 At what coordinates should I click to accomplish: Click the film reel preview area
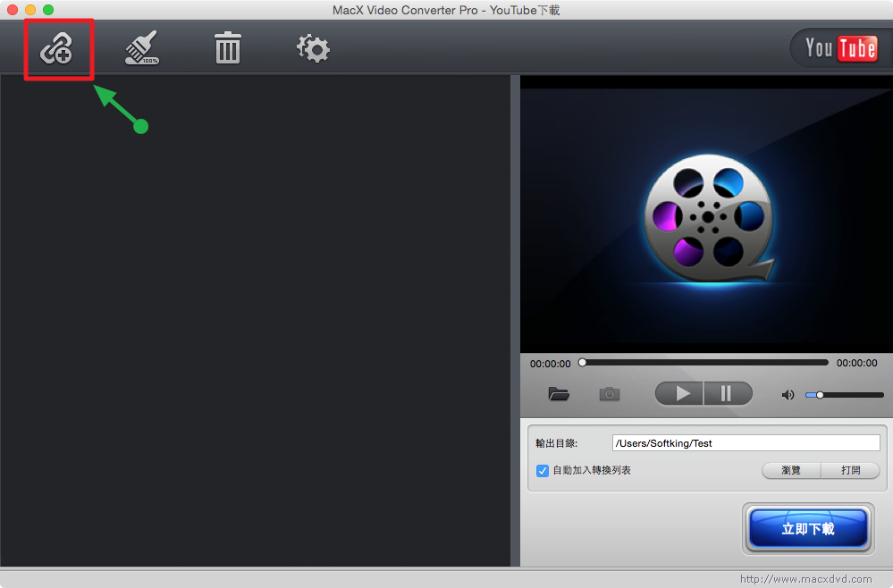(706, 214)
